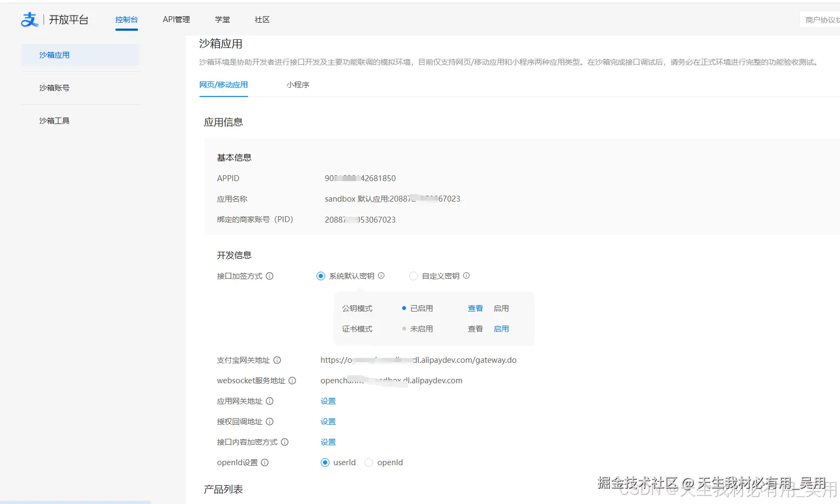Click 启用 for 公钥模式 row
The height and width of the screenshot is (504, 840).
click(x=501, y=308)
